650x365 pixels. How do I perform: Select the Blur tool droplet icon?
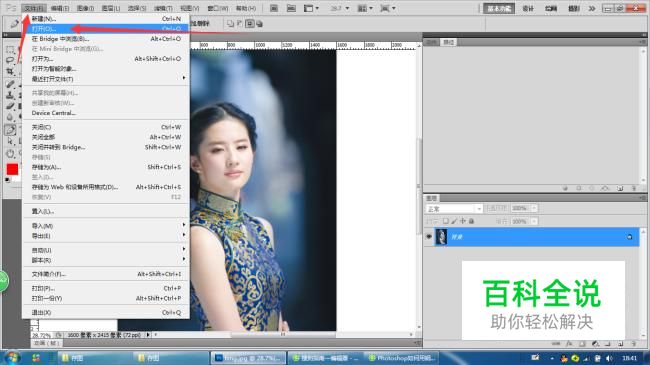10,117
